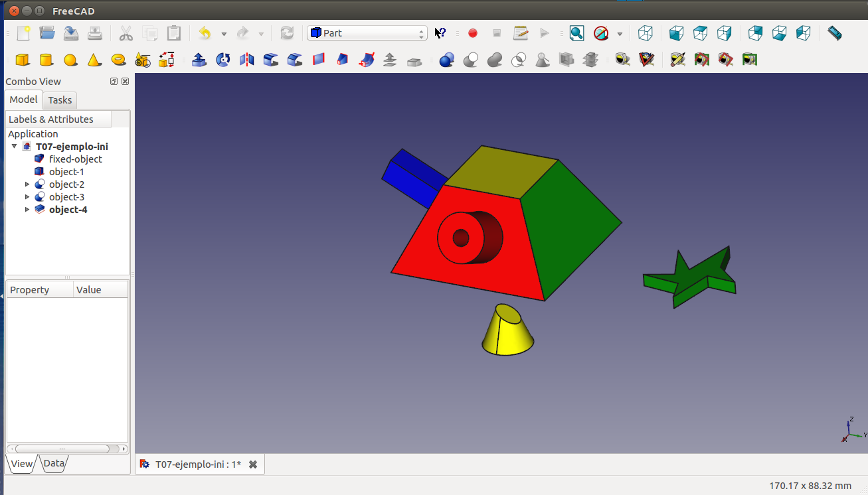The image size is (868, 495).
Task: Toggle the draw style icon
Action: (601, 33)
